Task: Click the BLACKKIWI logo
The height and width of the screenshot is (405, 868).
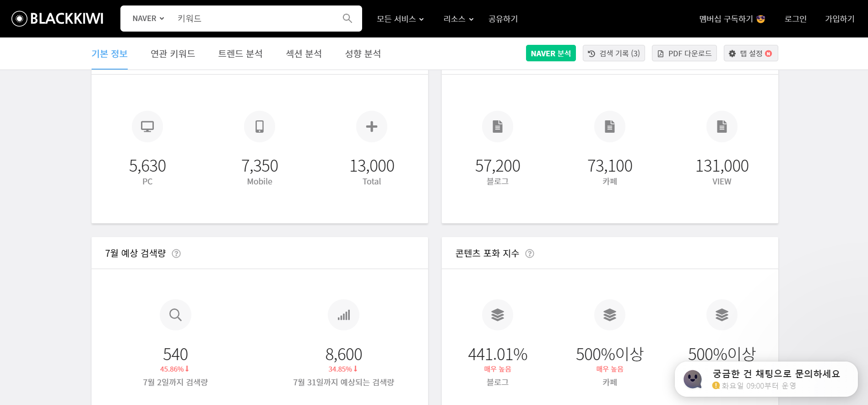Action: pyautogui.click(x=58, y=18)
